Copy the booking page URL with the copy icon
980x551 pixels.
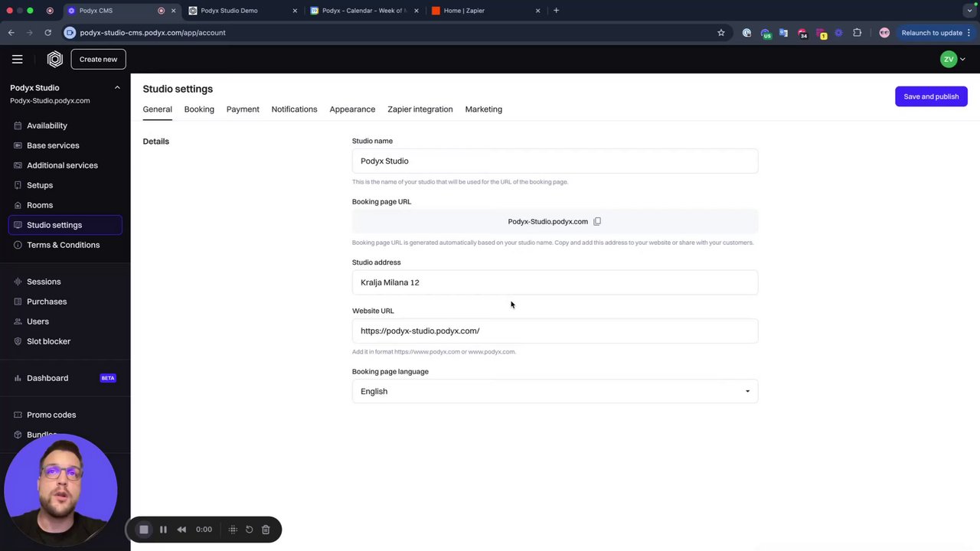(597, 221)
